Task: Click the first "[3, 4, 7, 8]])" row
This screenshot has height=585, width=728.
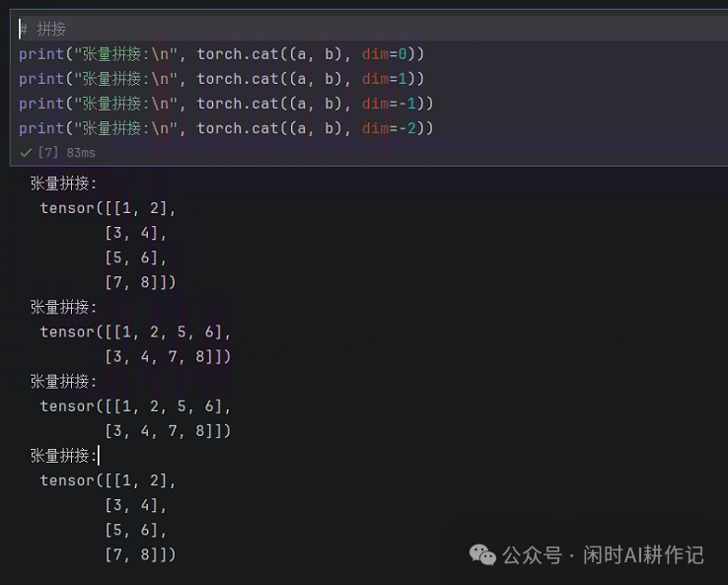Action: (x=168, y=356)
